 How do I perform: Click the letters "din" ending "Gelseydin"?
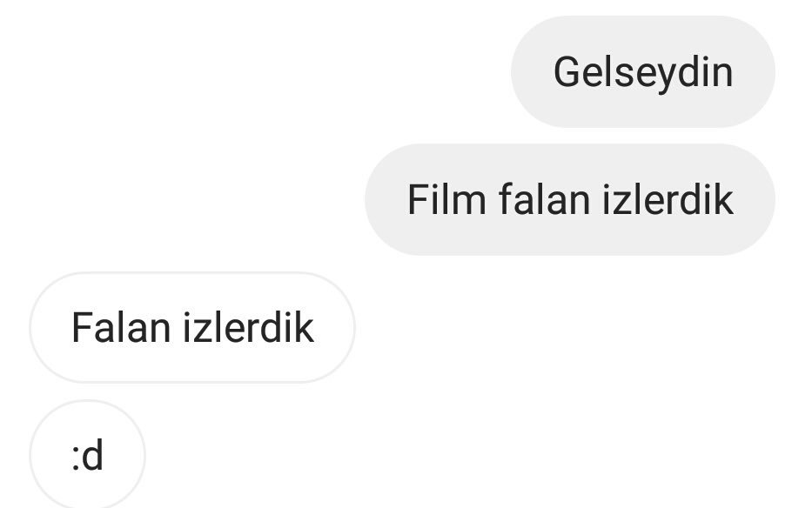707,71
